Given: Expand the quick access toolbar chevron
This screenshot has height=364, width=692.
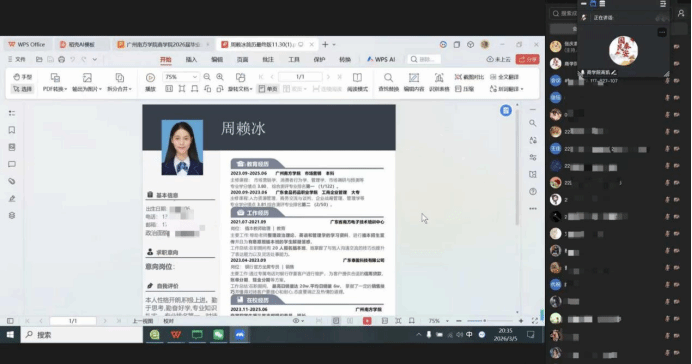Looking at the screenshot, I should click(x=94, y=60).
